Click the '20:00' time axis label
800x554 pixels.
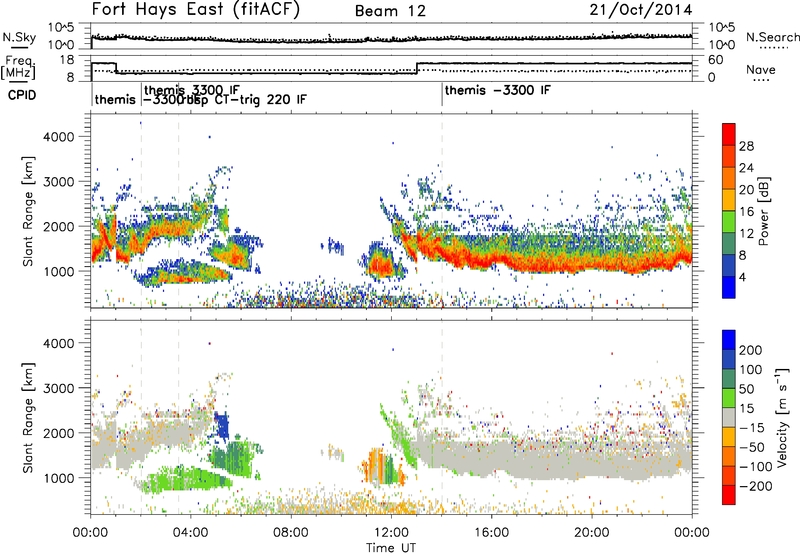coord(591,533)
